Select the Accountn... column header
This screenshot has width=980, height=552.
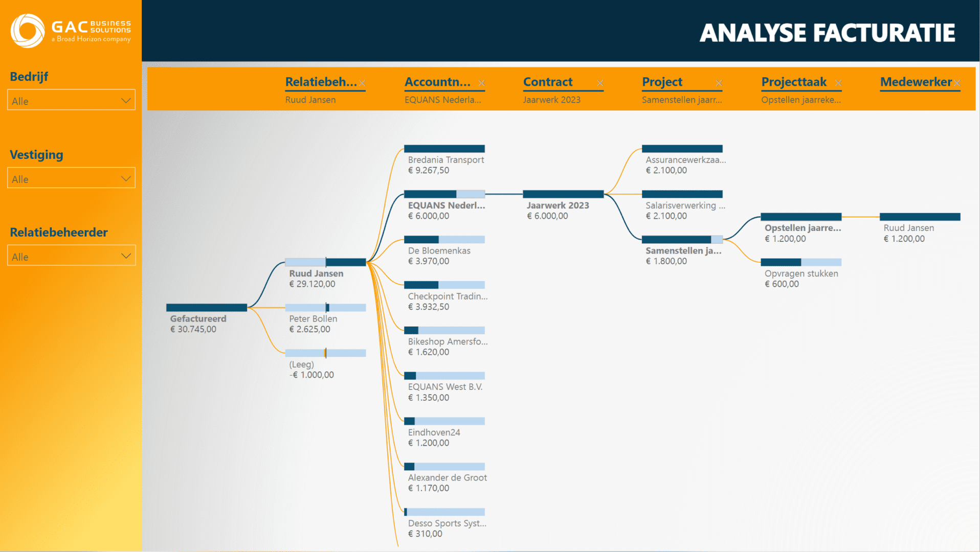pyautogui.click(x=437, y=82)
